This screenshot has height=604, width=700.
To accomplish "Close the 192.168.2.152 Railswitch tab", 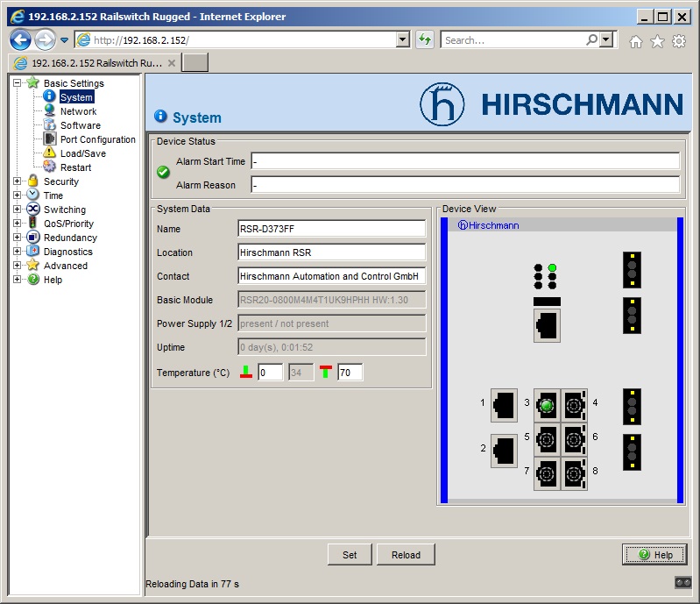I will [x=172, y=63].
